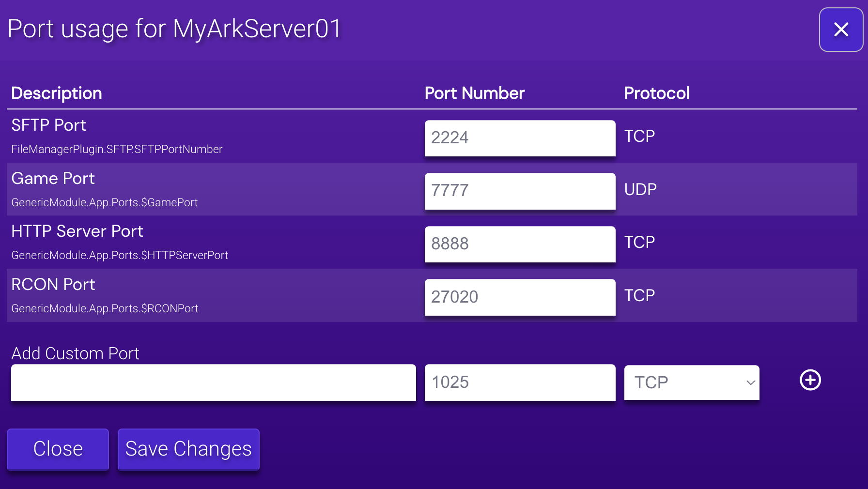The image size is (868, 489).
Task: Click the SFTP Port number field showing 2224
Action: 519,138
